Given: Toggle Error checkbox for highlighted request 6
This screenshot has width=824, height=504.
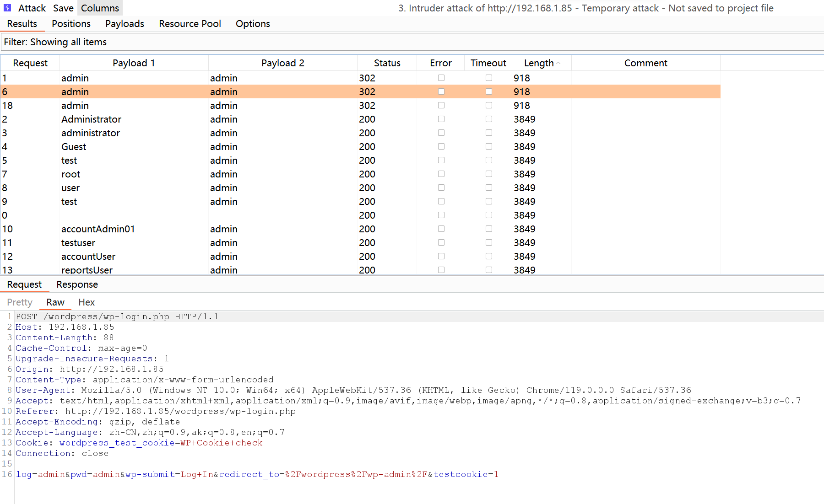Looking at the screenshot, I should [441, 92].
